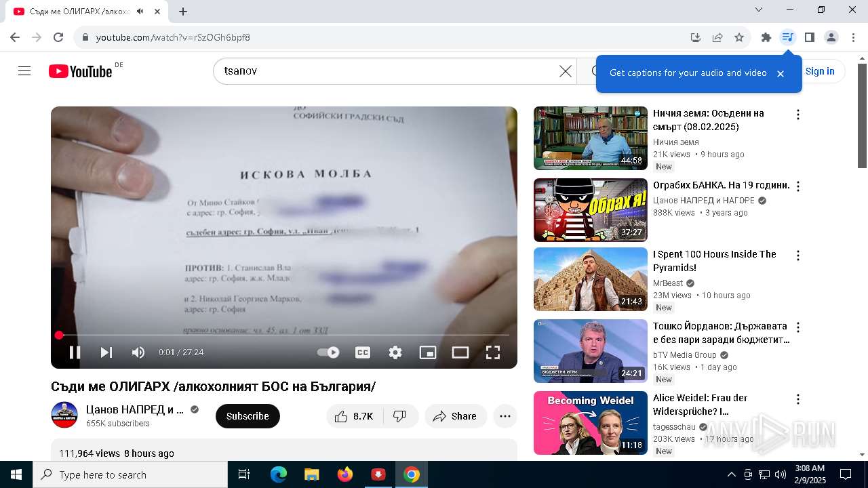Click the taskbar search box
This screenshot has width=868, height=488.
130,474
